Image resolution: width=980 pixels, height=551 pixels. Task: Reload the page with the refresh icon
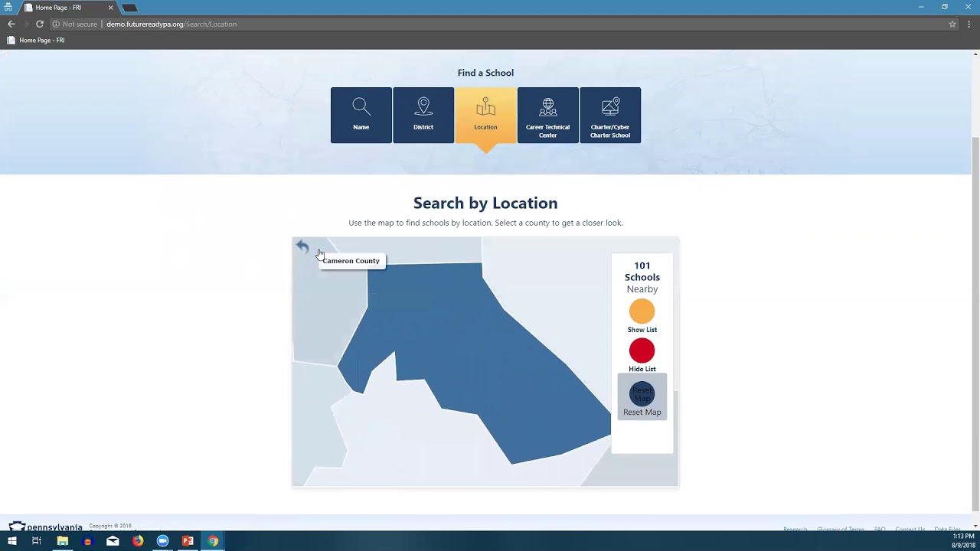39,24
